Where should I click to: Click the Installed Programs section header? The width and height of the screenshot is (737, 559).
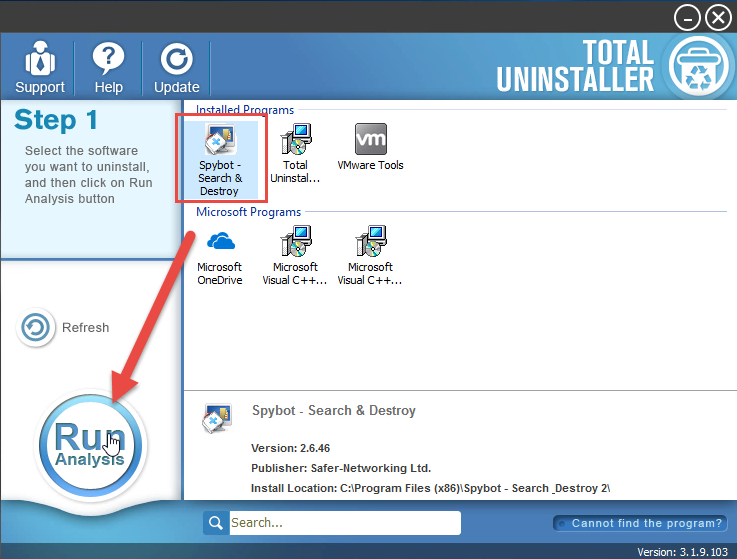tap(245, 110)
